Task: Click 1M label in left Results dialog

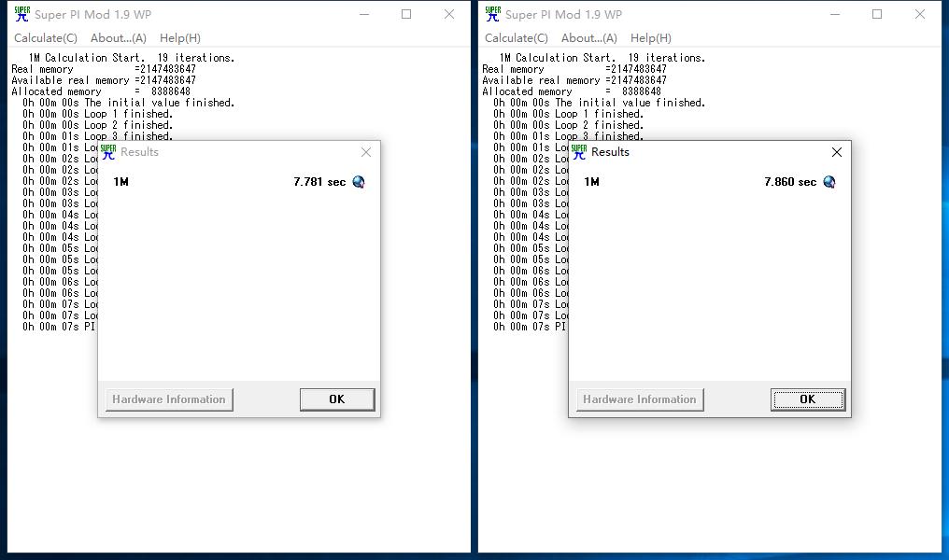Action: 121,182
